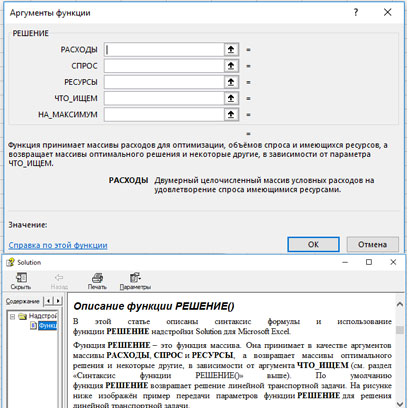Open Справка по этой функции link
The width and height of the screenshot is (408, 408).
pyautogui.click(x=58, y=245)
